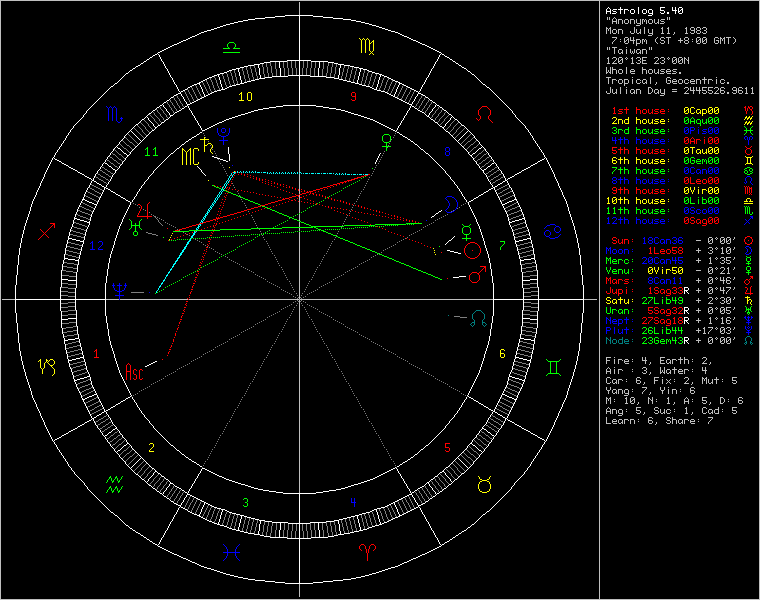Select the yellow Taurus sign on the ring
Viewport: 760px width, 600px height.
484,485
